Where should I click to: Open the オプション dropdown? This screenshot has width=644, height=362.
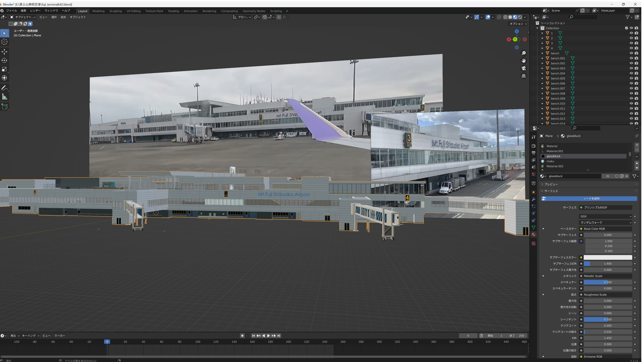point(518,24)
